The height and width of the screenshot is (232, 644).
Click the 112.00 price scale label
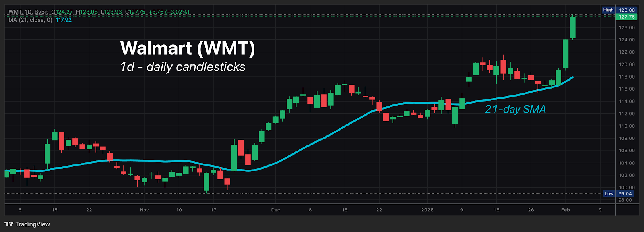627,114
